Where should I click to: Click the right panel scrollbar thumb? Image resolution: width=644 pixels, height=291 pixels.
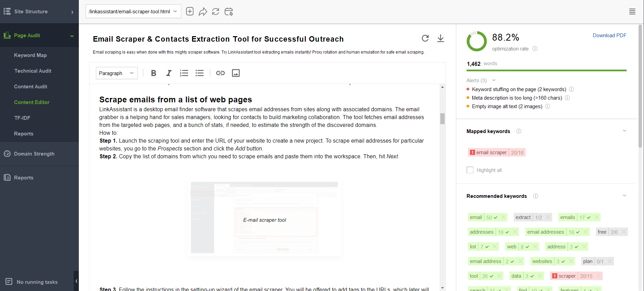640,86
